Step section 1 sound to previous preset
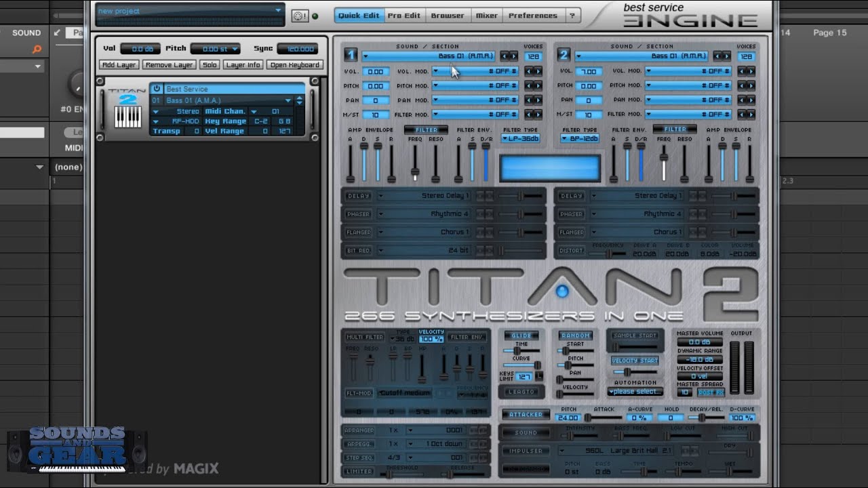868x488 pixels. pos(505,56)
